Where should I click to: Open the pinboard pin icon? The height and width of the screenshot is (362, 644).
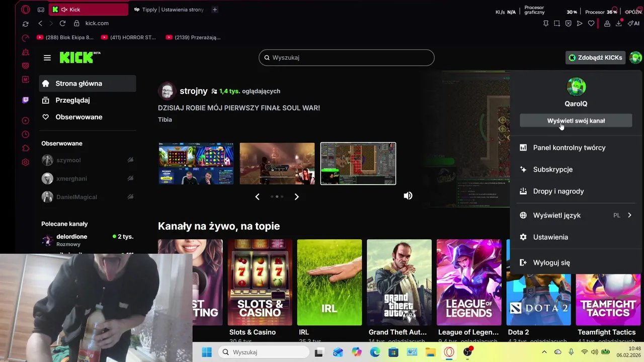546,23
